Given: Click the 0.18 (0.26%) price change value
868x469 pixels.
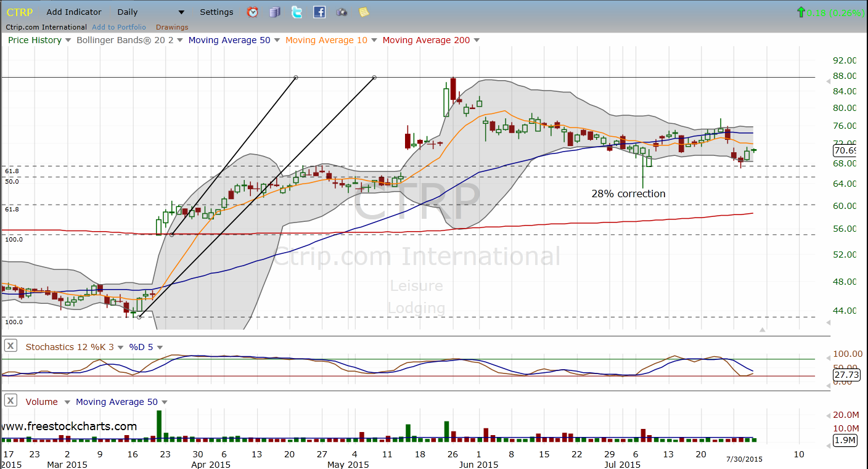Looking at the screenshot, I should [835, 12].
